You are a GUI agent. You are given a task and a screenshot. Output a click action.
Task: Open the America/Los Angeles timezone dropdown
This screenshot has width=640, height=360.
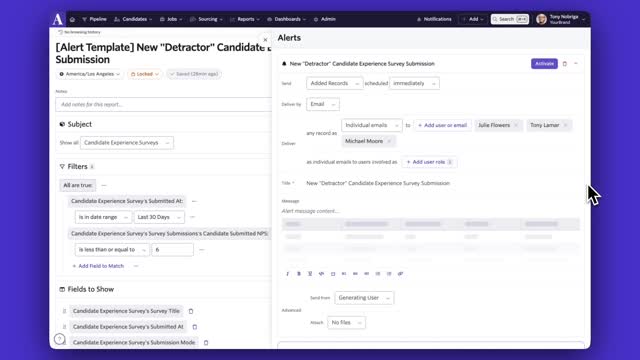tap(90, 74)
